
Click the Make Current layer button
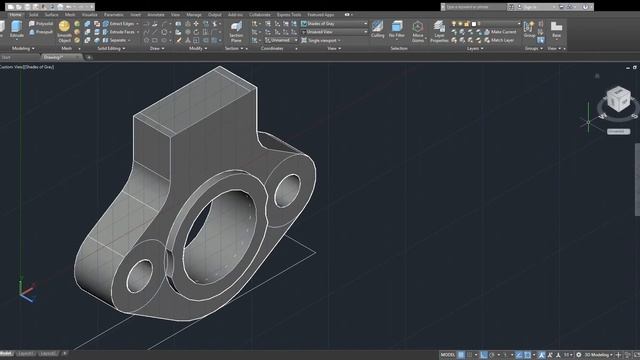point(500,32)
